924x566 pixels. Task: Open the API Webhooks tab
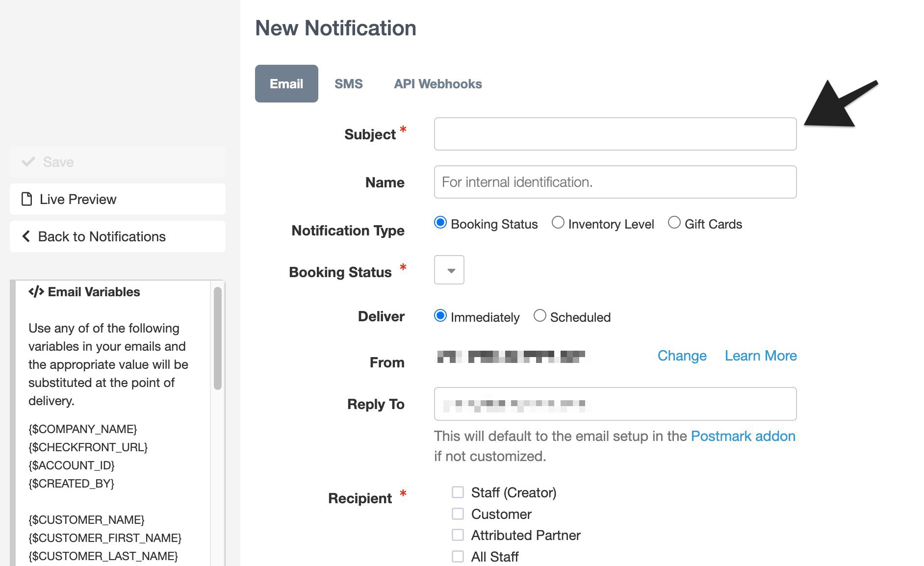(438, 84)
